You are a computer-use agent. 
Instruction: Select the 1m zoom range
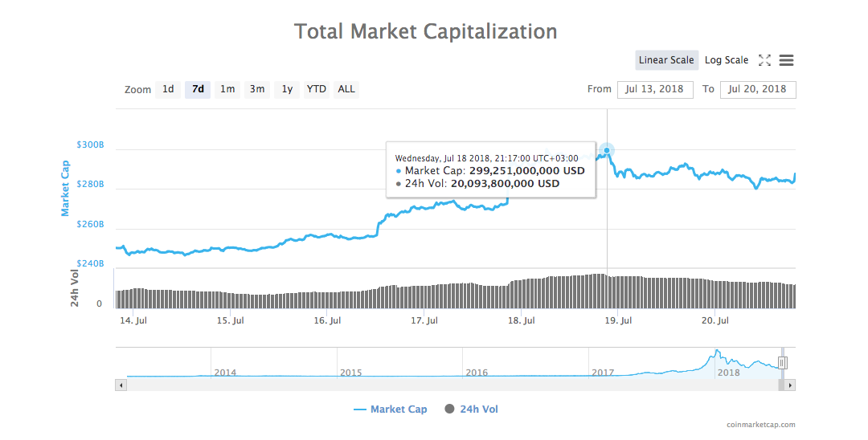(x=227, y=89)
